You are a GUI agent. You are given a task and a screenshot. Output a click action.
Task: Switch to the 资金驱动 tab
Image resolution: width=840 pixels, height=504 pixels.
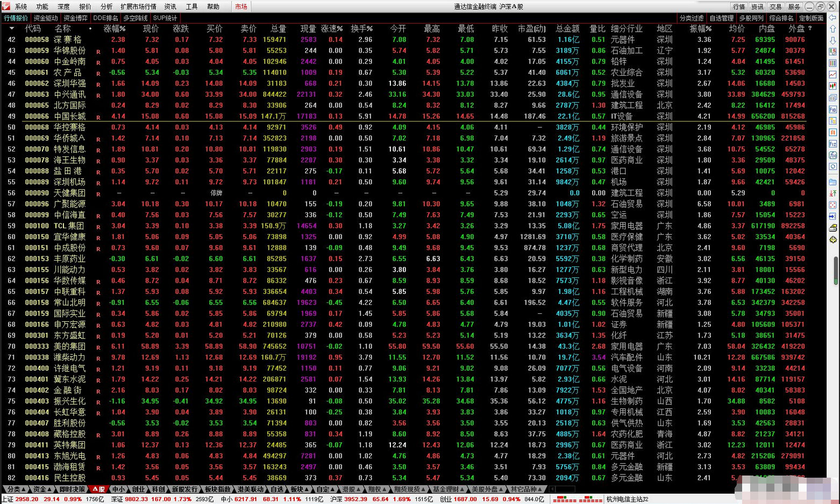click(46, 18)
